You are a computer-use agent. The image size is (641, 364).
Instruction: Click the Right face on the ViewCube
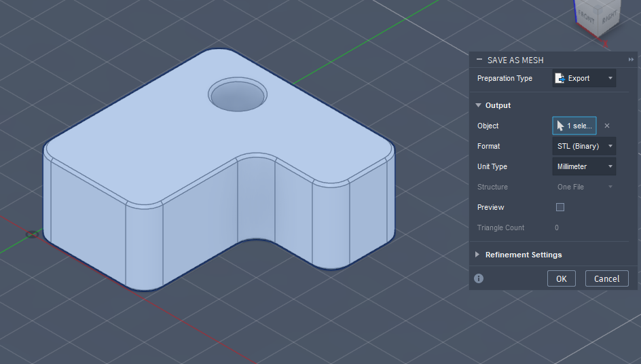[x=608, y=16]
